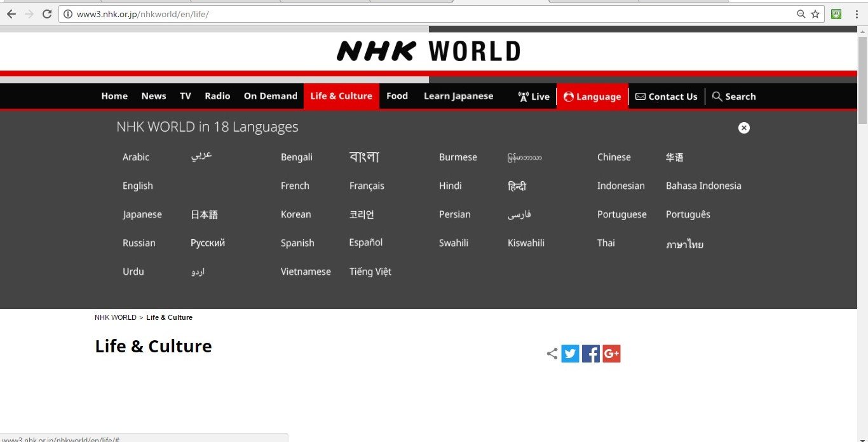This screenshot has width=868, height=442.
Task: Open the Learn Japanese section
Action: pyautogui.click(x=458, y=96)
